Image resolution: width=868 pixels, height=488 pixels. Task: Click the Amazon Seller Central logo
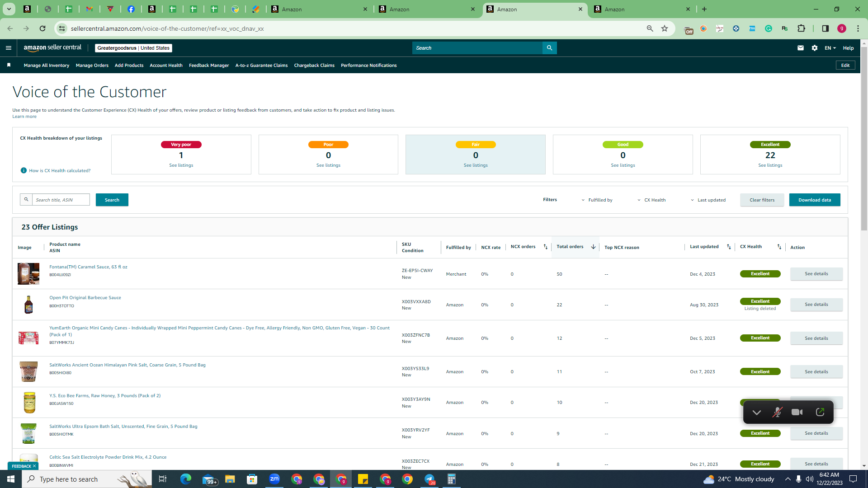click(52, 48)
